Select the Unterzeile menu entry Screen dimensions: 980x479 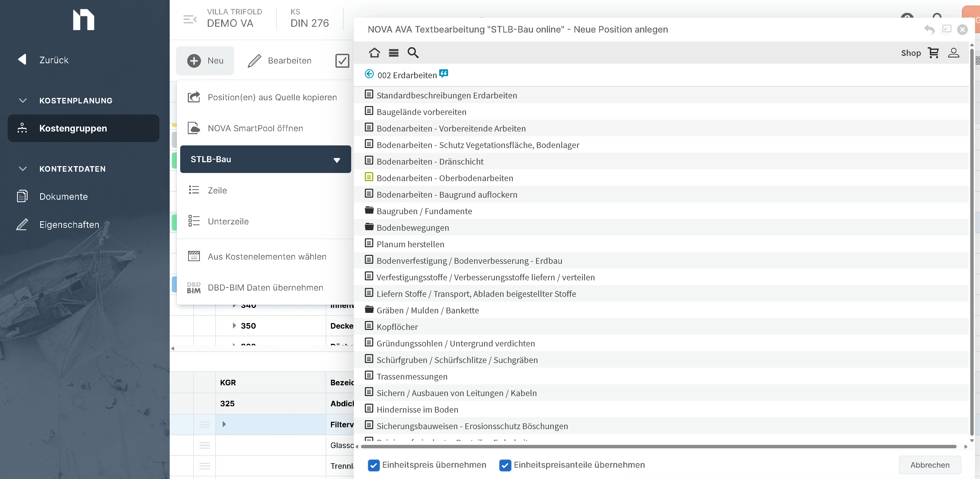coord(266,221)
